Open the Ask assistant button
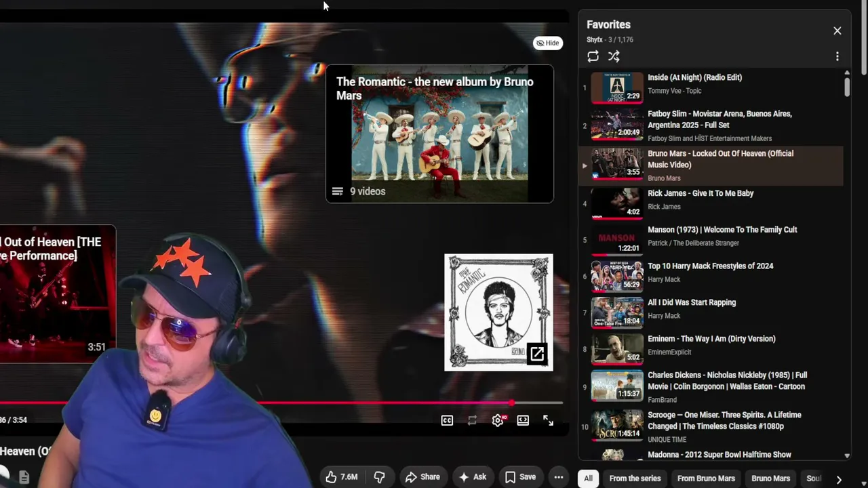 pos(473,477)
